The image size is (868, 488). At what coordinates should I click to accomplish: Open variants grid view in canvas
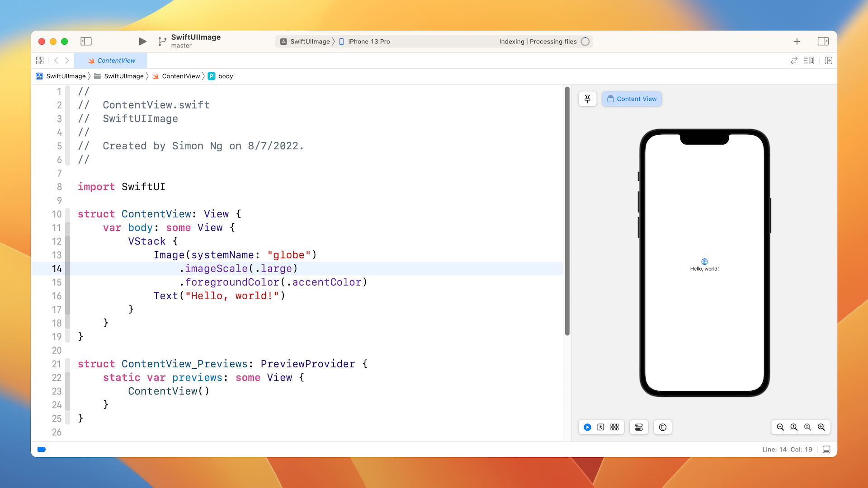(614, 427)
